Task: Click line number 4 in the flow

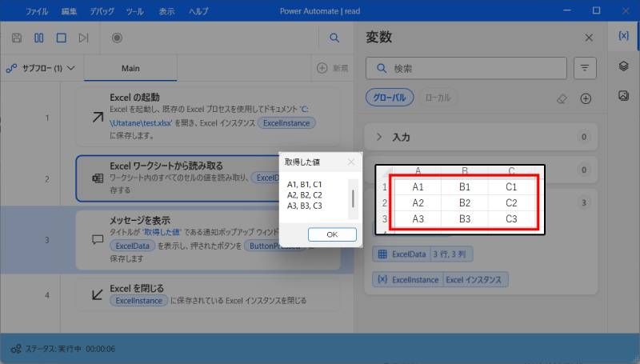Action: coord(47,295)
